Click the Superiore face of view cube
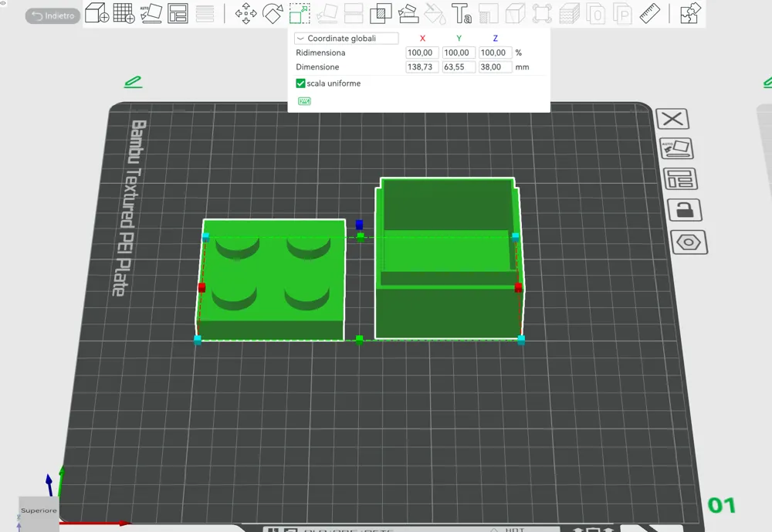This screenshot has width=772, height=532. pyautogui.click(x=39, y=511)
